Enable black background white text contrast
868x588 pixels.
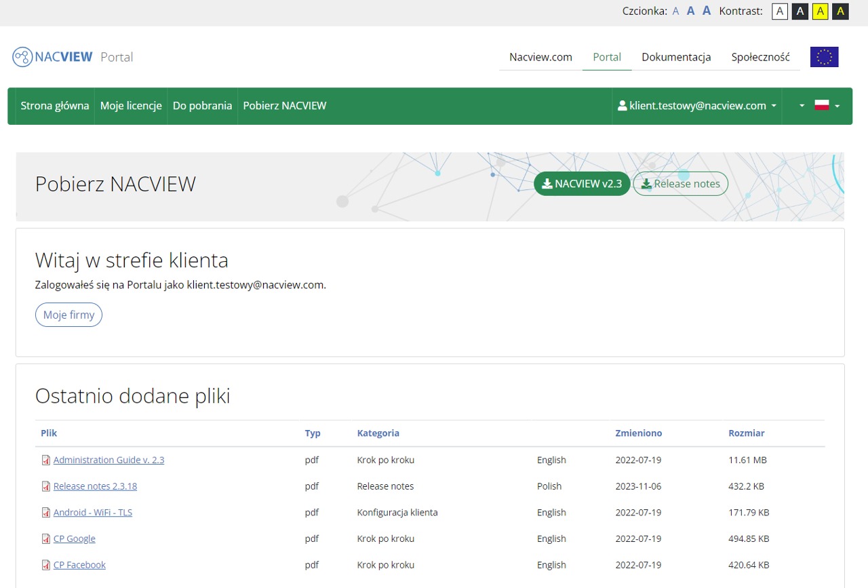[x=800, y=12]
